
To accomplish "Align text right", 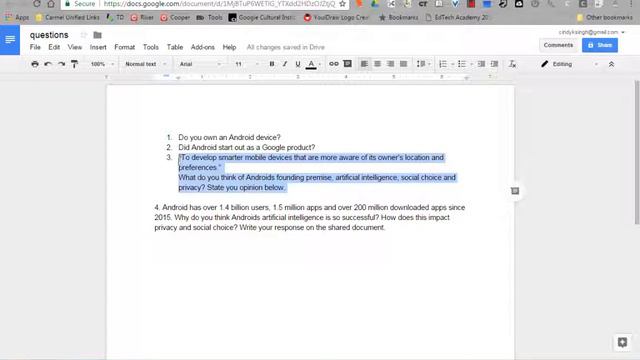I will [x=391, y=64].
